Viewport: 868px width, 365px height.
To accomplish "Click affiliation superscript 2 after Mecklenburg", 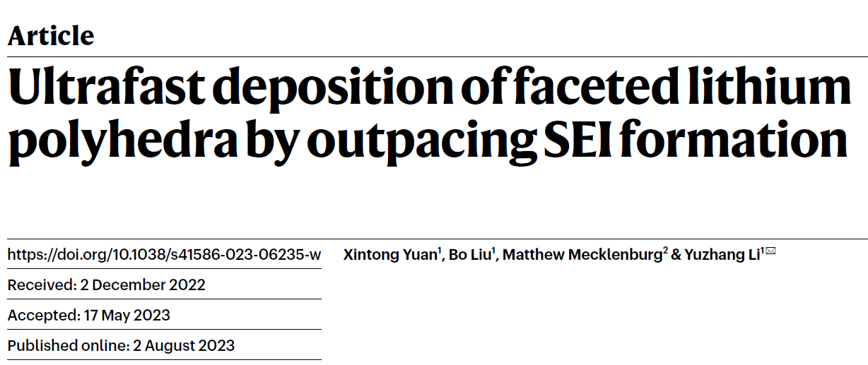I will click(x=665, y=251).
